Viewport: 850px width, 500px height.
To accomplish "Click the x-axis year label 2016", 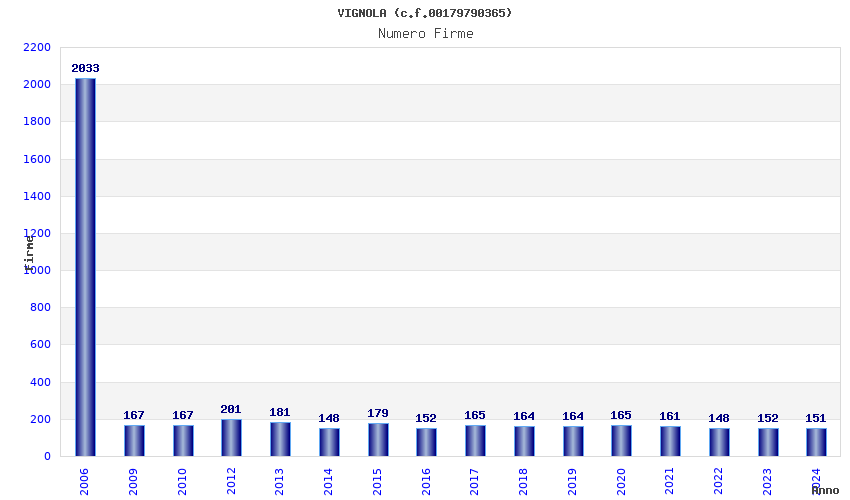I will pos(427,482).
